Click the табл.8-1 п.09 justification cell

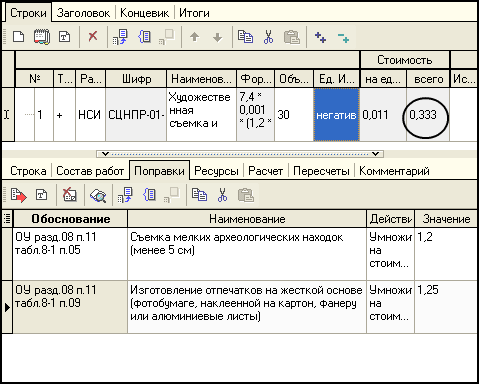[x=70, y=307]
